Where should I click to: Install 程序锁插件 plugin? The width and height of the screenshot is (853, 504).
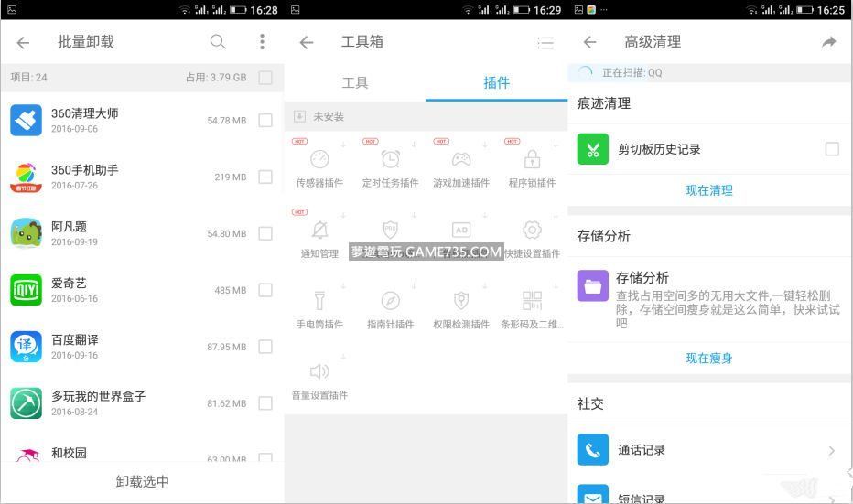click(532, 166)
